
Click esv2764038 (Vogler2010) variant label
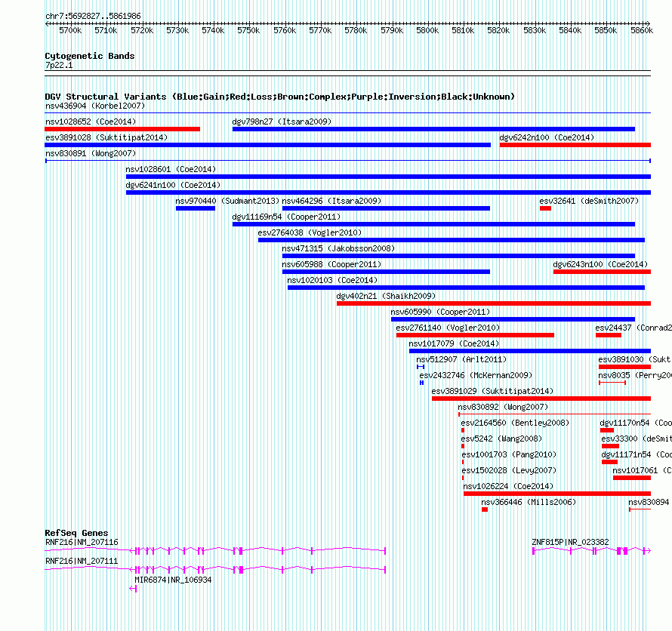tap(310, 232)
